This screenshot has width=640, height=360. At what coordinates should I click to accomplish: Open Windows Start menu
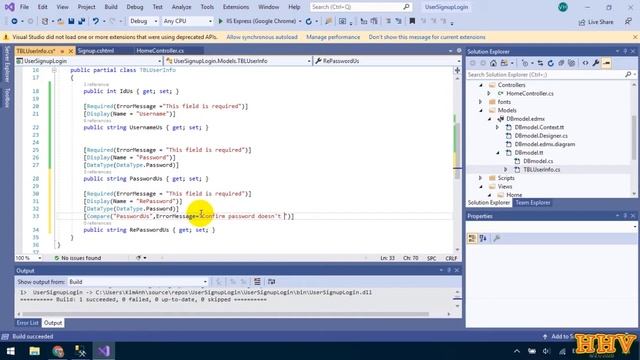[x=11, y=351]
